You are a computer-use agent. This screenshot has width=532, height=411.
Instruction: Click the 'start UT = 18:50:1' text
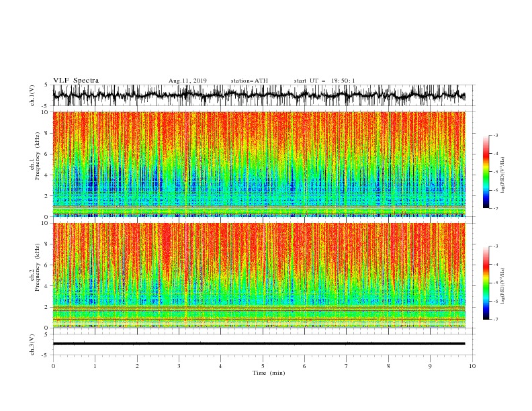click(324, 81)
